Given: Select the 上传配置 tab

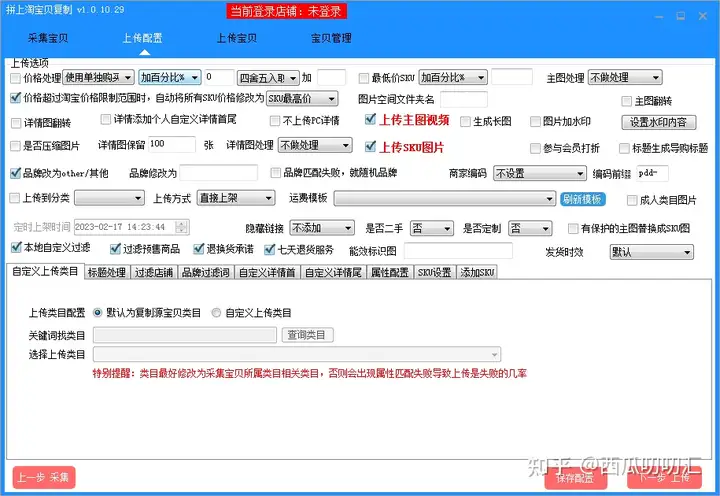Looking at the screenshot, I should [x=142, y=38].
